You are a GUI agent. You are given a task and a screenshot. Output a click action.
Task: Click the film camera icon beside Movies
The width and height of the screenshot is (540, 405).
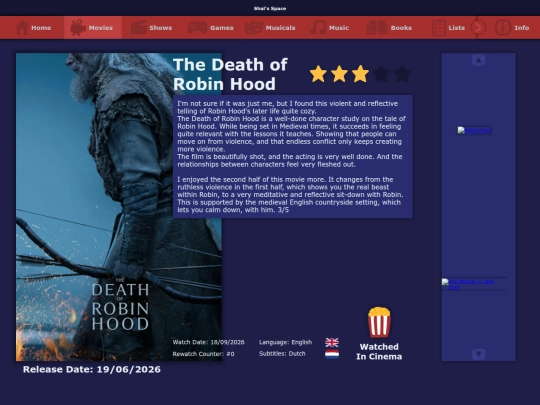coord(78,28)
